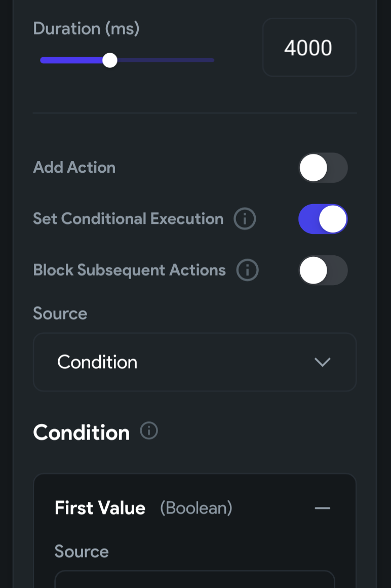Click the Condition section heading
This screenshot has width=391, height=588.
[81, 433]
